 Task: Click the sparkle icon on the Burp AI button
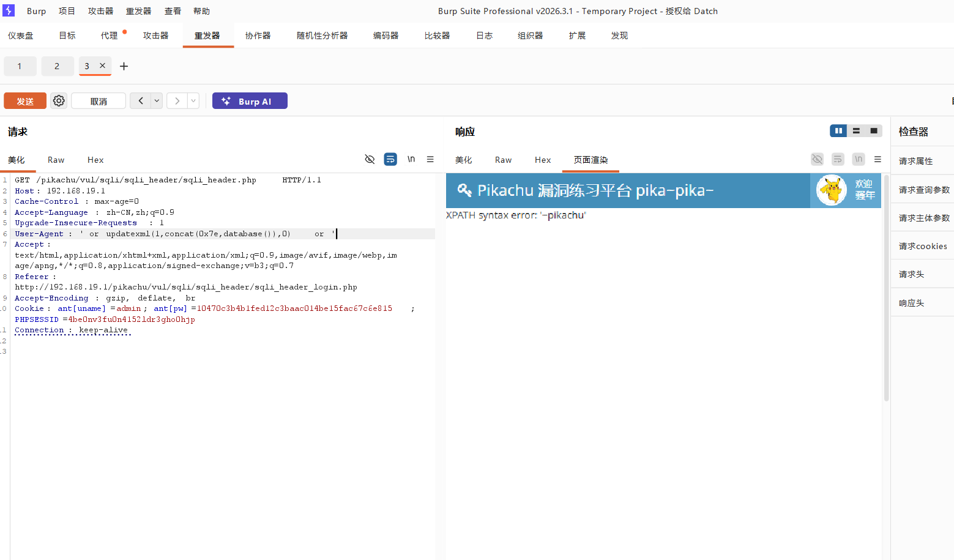226,101
